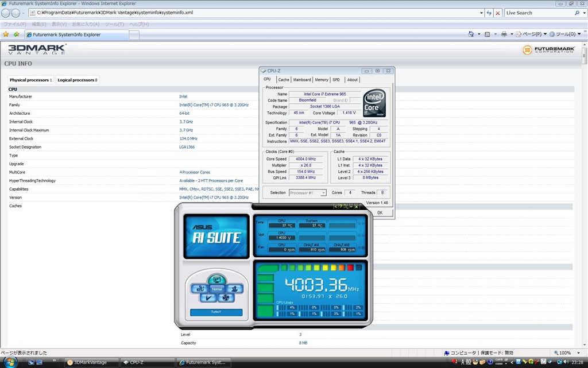Click the IE Print icon
Image resolution: width=588 pixels, height=368 pixels.
(504, 34)
